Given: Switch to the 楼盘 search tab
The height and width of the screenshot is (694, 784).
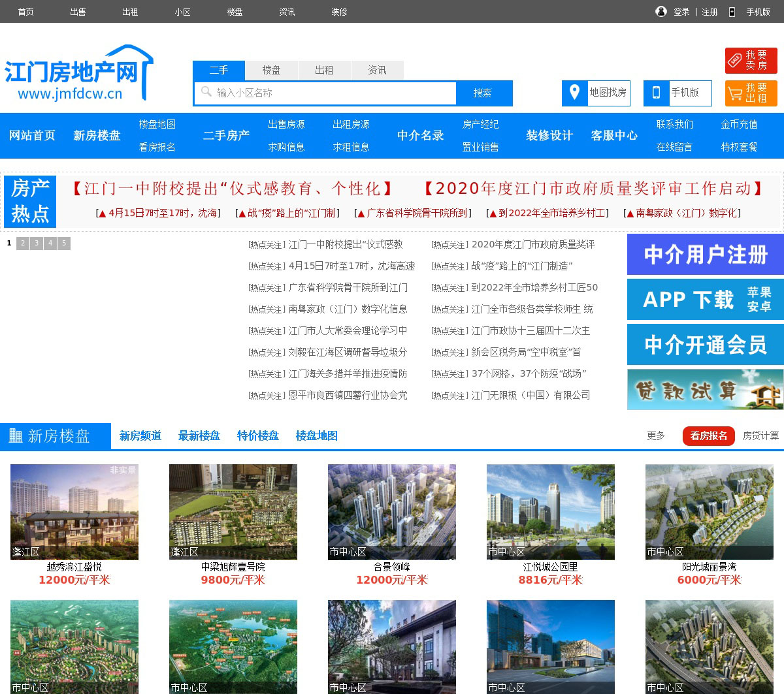Looking at the screenshot, I should pyautogui.click(x=271, y=70).
